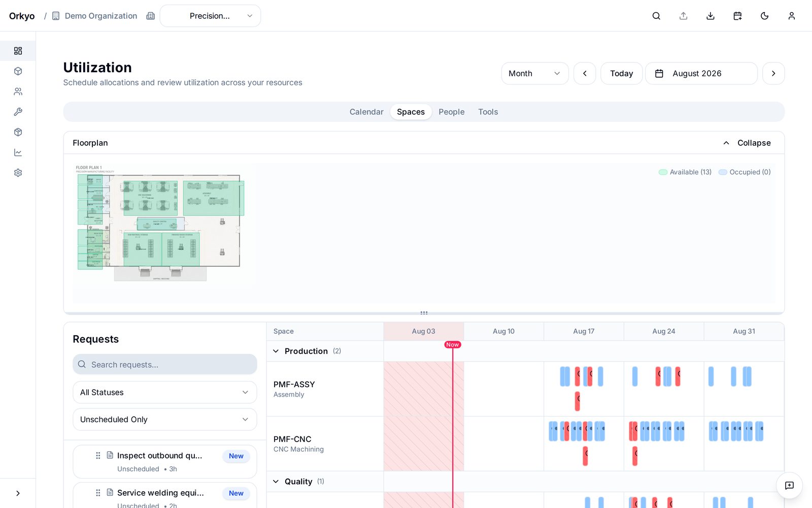Click document icon on Inspect outbound request

point(110,455)
